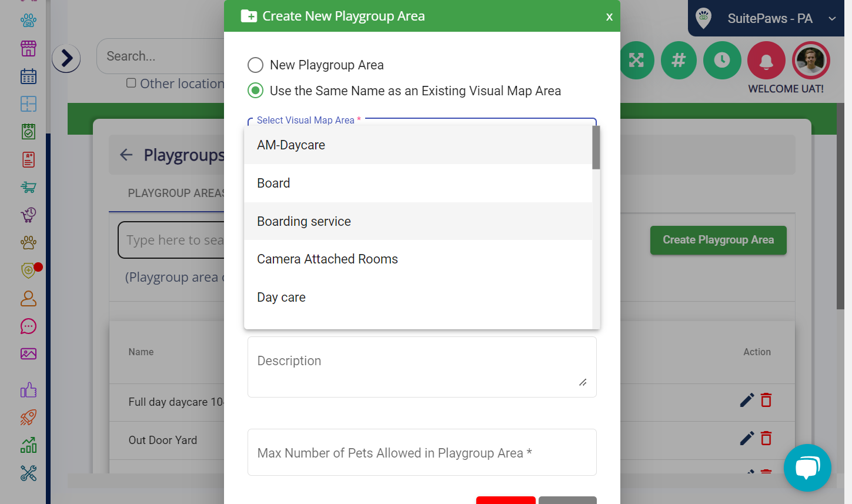
Task: Click the dropdown list scrollbar thumb
Action: click(596, 148)
